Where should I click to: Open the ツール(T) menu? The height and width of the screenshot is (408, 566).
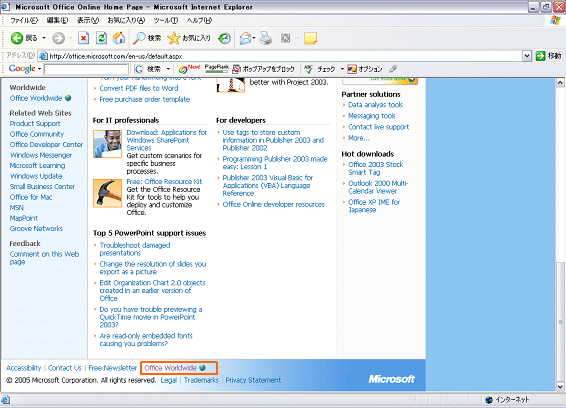pyautogui.click(x=166, y=20)
